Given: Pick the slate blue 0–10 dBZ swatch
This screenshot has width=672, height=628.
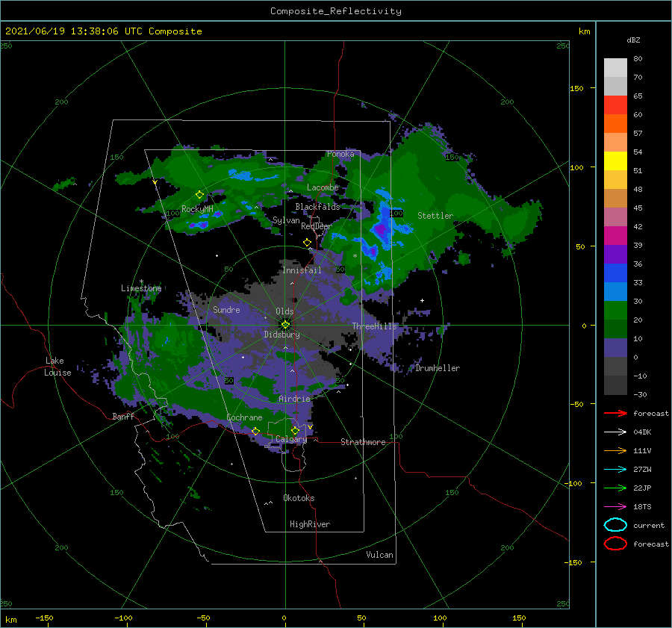Looking at the screenshot, I should click(x=615, y=348).
